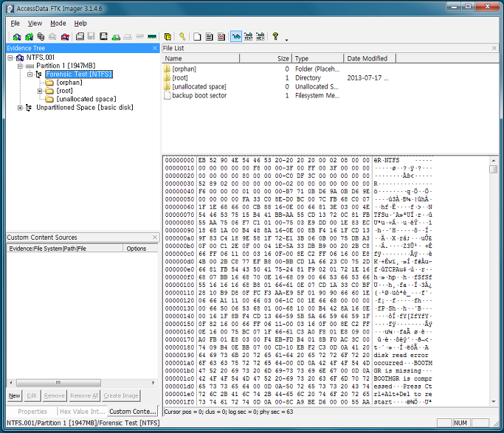Click the blank page Export Files icon
This screenshot has width=504, height=433.
point(197,37)
